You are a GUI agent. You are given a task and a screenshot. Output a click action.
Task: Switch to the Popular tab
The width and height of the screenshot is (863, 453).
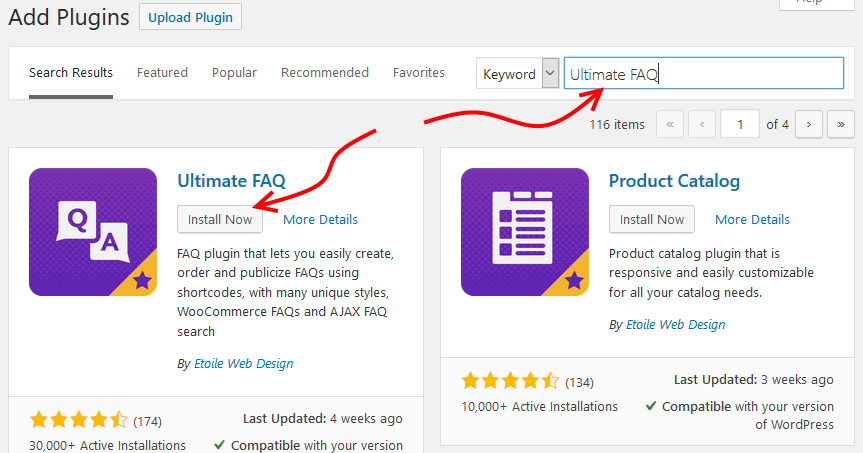tap(234, 73)
